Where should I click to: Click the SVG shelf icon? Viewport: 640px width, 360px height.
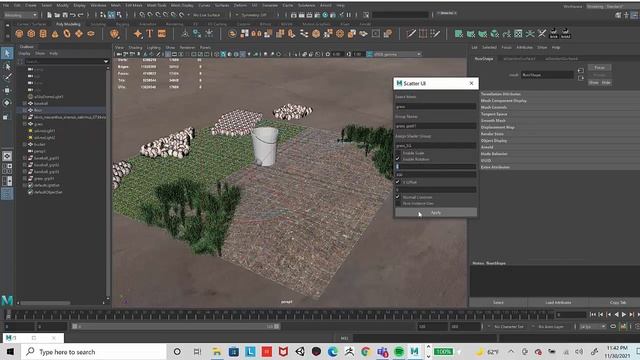(x=162, y=34)
